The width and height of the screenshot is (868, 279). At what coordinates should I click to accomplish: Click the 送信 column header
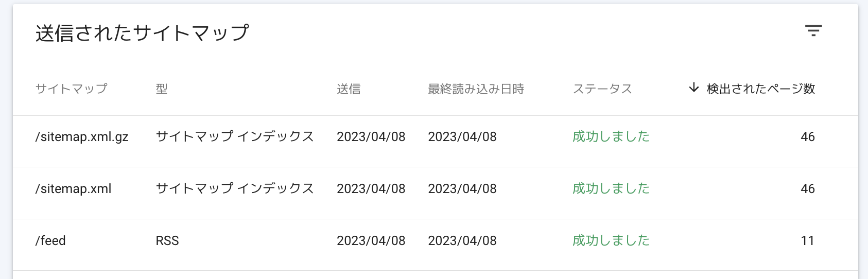click(349, 89)
